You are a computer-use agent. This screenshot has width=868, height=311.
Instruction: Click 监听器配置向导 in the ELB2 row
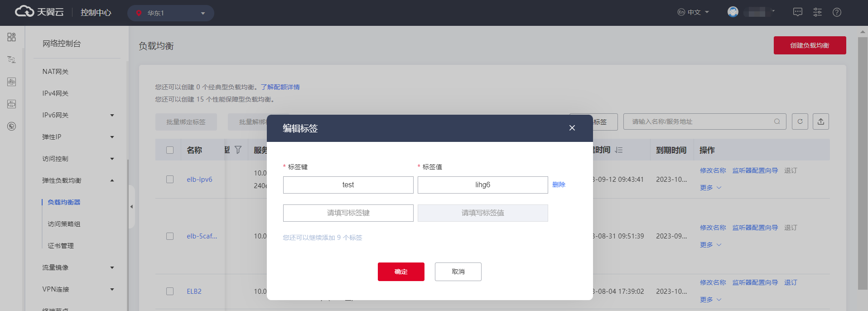click(x=755, y=282)
